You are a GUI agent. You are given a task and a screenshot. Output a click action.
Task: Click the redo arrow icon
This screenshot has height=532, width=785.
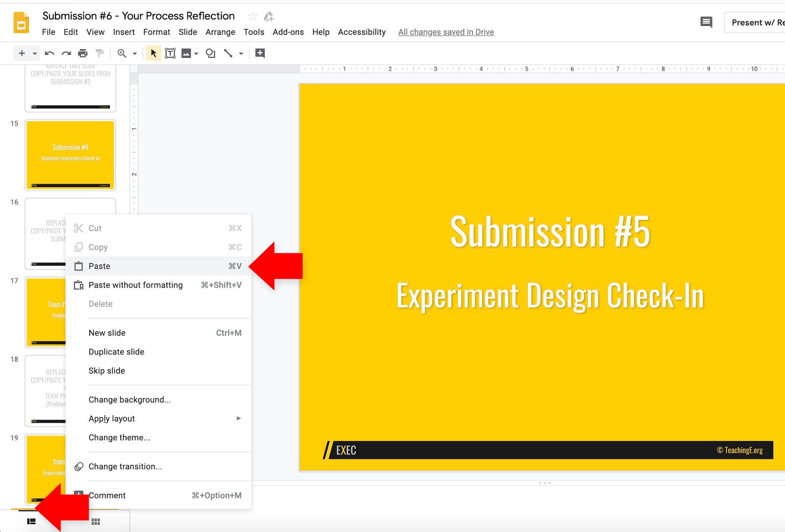[66, 53]
